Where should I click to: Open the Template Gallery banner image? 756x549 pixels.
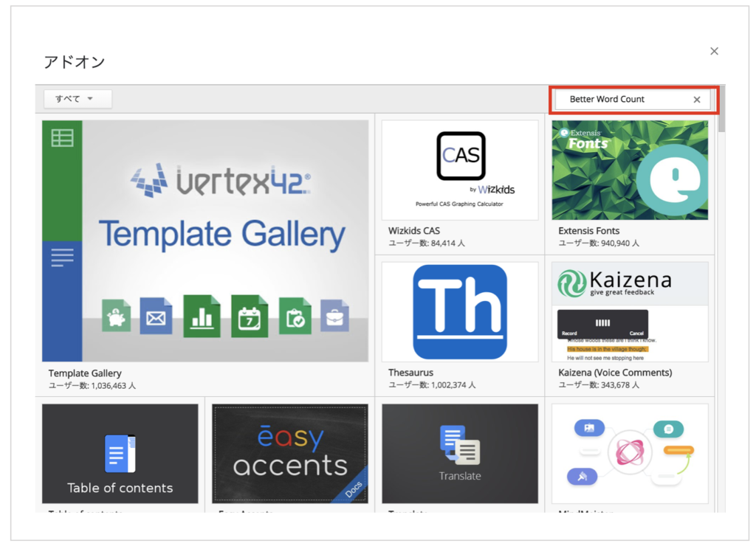205,241
